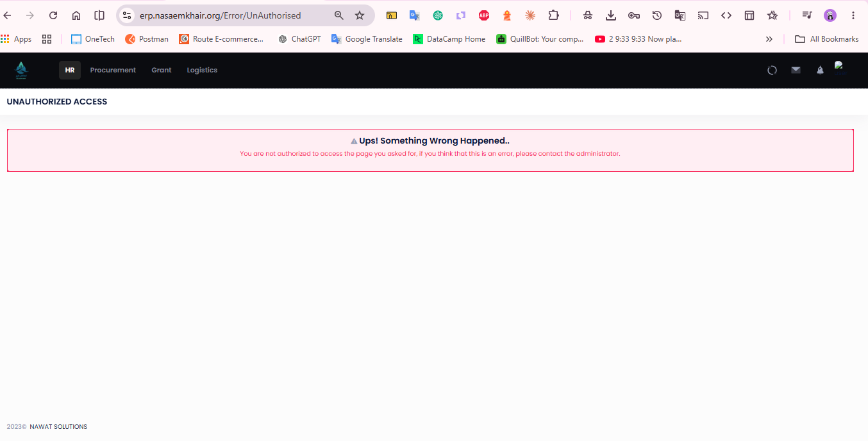Open the Google Translate extension icon
Screen dimensions: 868x441
pos(415,15)
